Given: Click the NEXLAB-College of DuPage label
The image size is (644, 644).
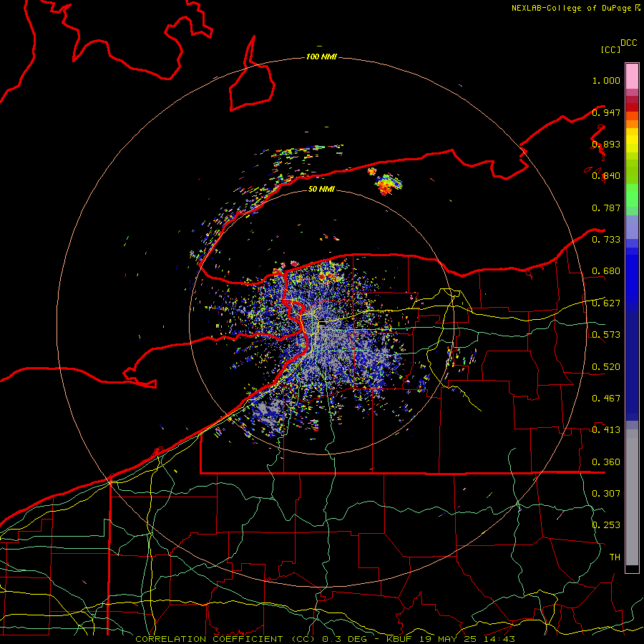Looking at the screenshot, I should pyautogui.click(x=572, y=8).
